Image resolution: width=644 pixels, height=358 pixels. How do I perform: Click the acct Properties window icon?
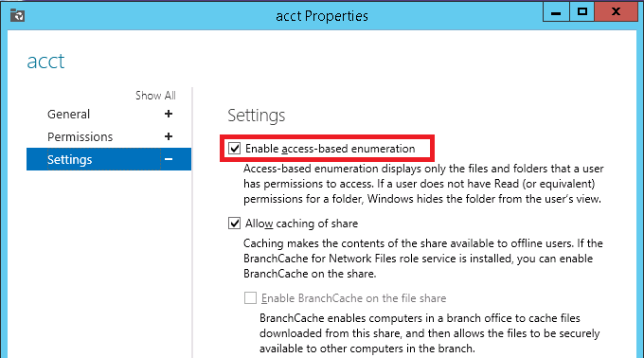coord(17,15)
